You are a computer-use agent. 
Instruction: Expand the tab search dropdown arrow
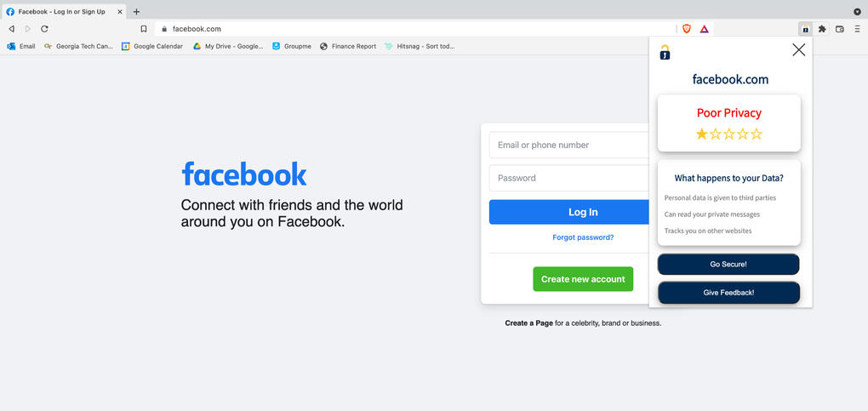pos(857,12)
